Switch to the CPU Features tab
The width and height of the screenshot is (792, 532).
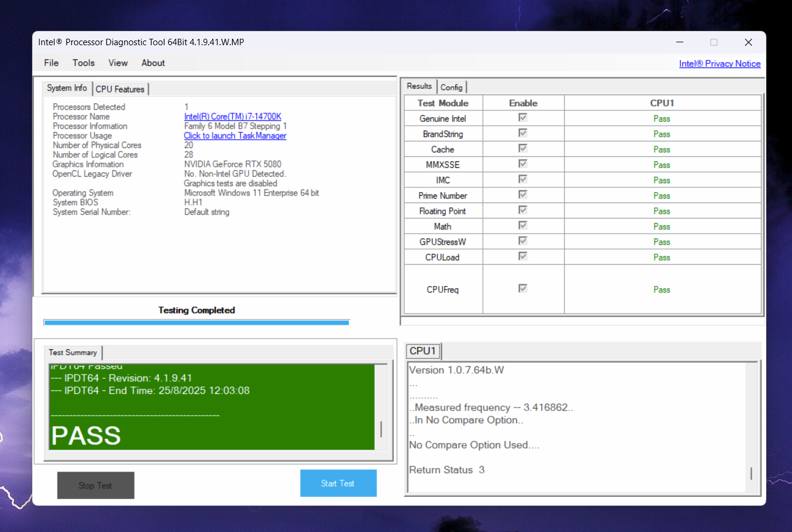coord(120,89)
